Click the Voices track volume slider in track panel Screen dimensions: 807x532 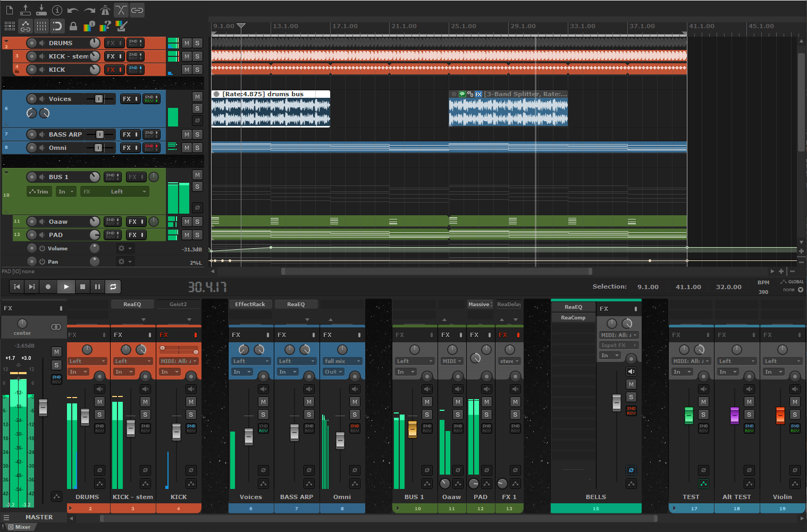point(98,99)
